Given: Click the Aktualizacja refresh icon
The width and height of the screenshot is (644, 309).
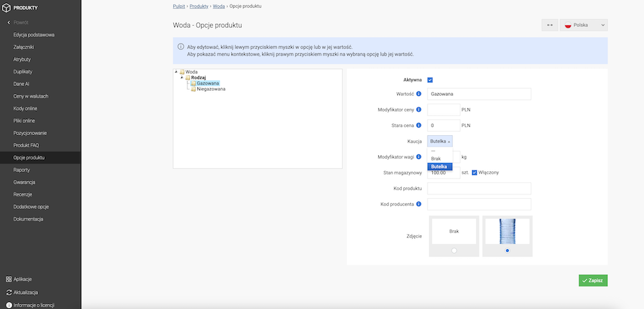Looking at the screenshot, I should click(x=8, y=292).
